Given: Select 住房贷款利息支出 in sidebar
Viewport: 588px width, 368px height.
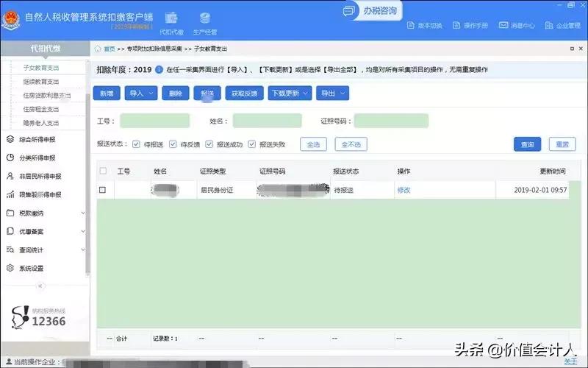Looking at the screenshot, I should click(x=47, y=96).
